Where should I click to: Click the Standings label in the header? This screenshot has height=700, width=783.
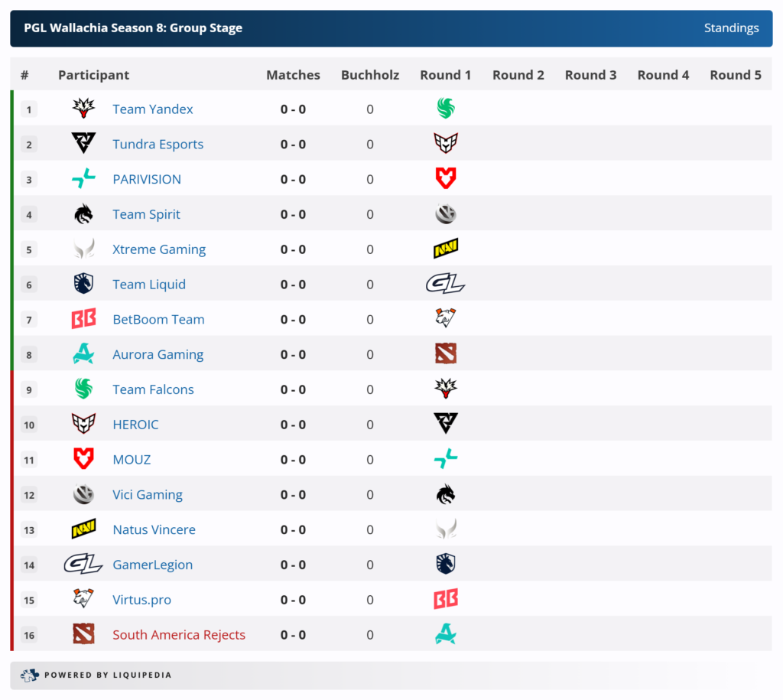731,28
